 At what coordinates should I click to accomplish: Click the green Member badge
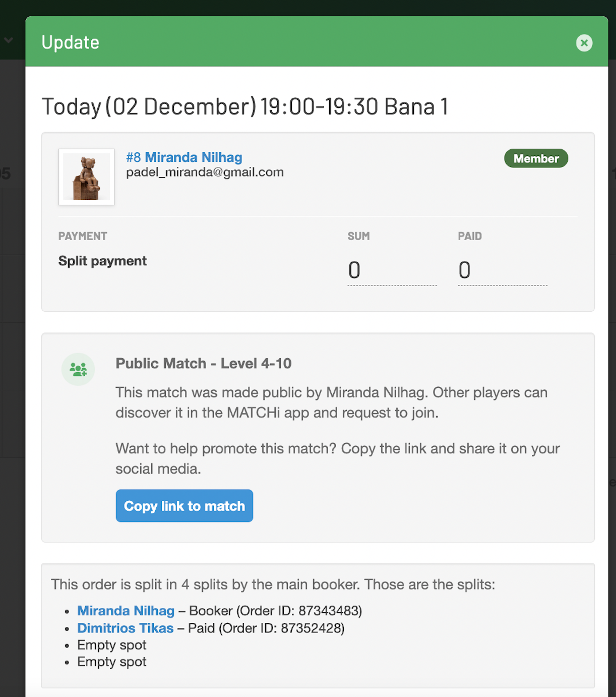click(535, 158)
